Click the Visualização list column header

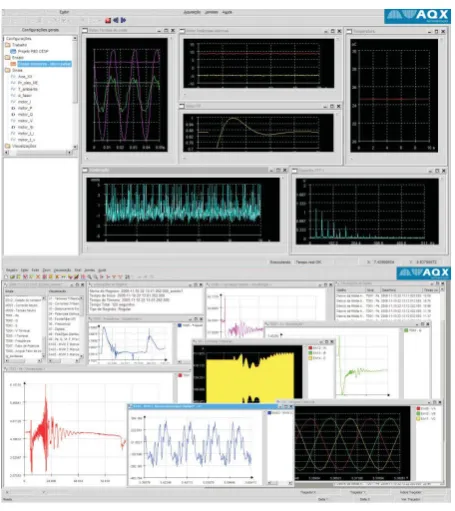(65, 291)
